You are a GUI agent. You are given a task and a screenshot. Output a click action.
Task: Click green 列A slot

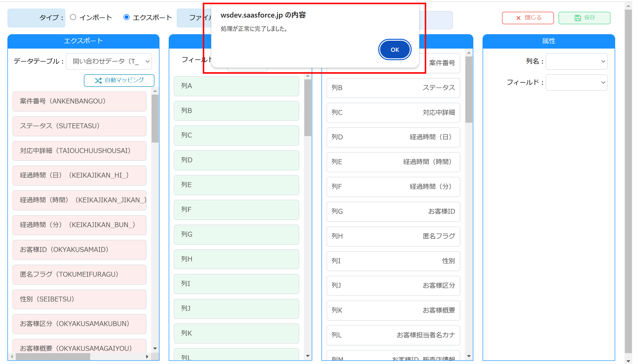click(236, 86)
